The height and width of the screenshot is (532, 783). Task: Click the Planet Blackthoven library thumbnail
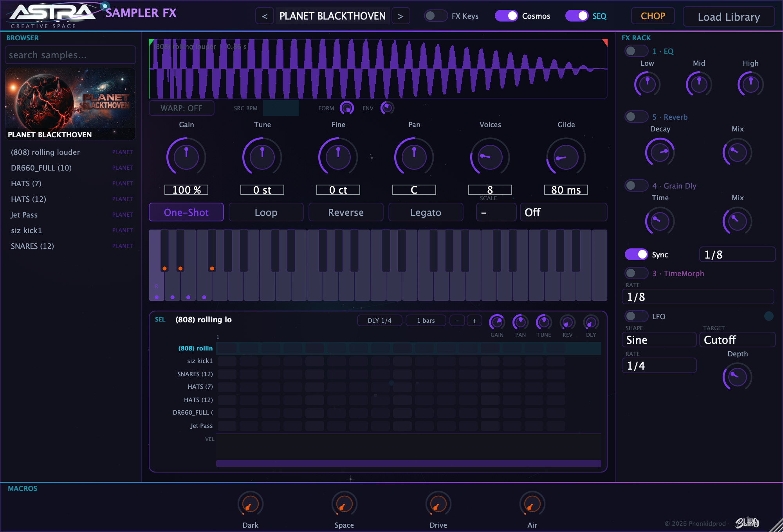[x=70, y=104]
